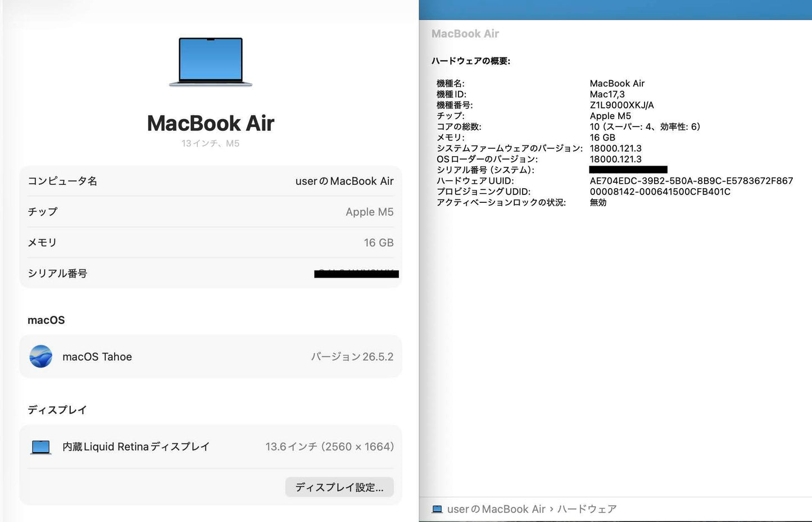Select Apple M5 value in System Information
This screenshot has width=812, height=522.
click(610, 116)
